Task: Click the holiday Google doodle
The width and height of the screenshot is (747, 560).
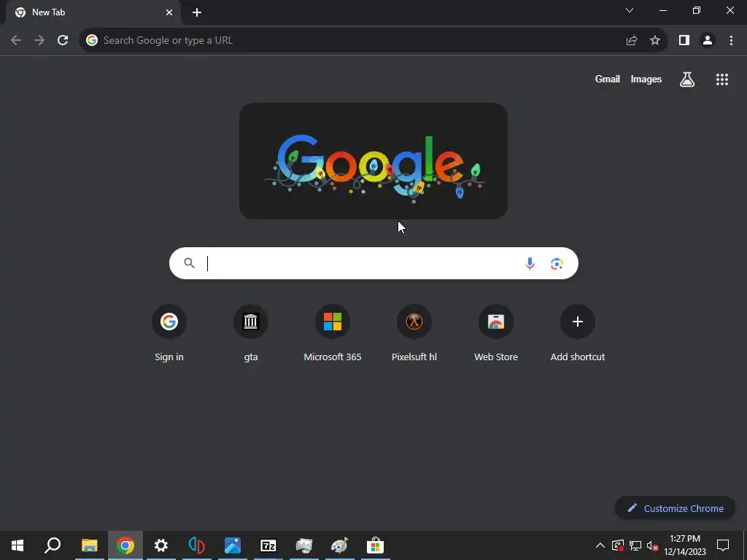Action: tap(373, 161)
